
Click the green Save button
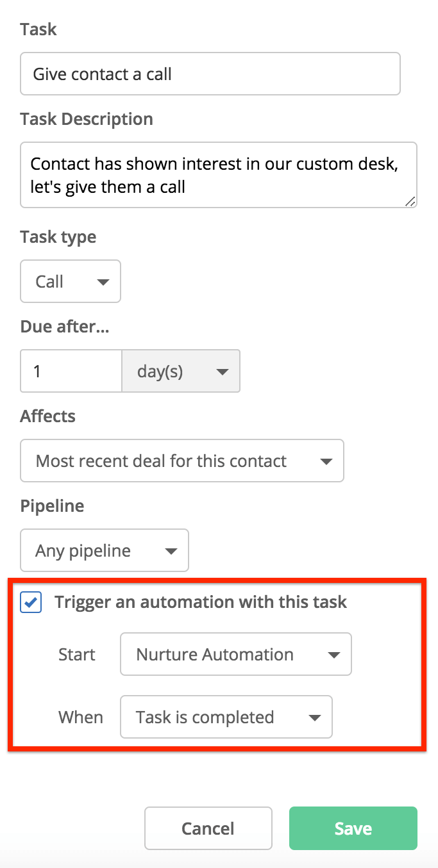353,828
